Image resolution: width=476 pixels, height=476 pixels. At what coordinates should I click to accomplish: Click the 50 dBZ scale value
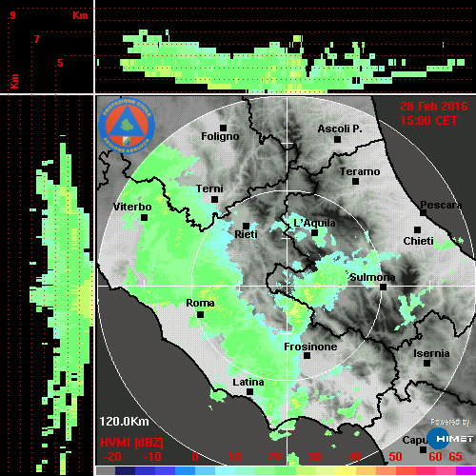pyautogui.click(x=395, y=457)
